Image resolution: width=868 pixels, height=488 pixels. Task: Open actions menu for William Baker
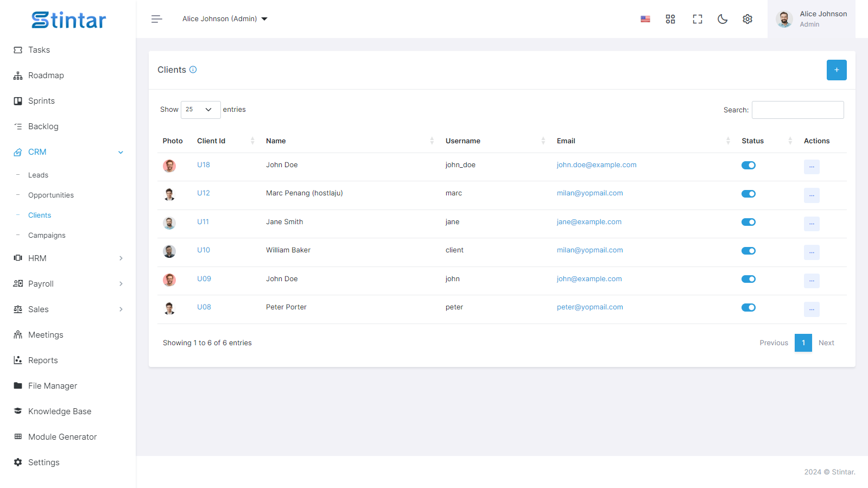[x=812, y=252]
